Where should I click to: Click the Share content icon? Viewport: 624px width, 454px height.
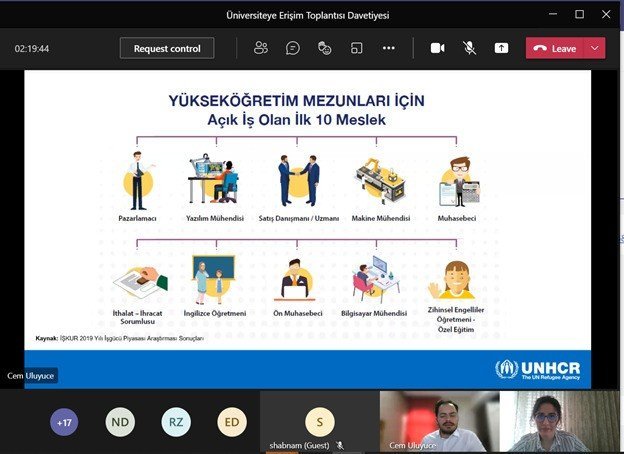point(501,48)
